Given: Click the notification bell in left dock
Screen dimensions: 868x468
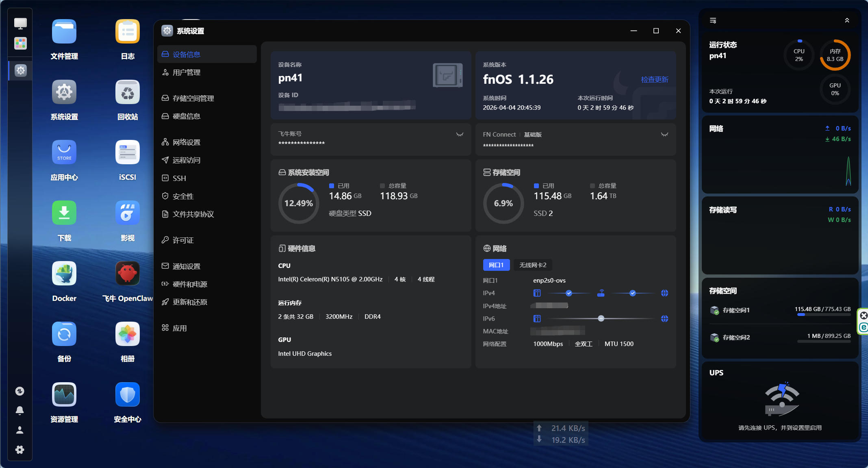Looking at the screenshot, I should 20,411.
